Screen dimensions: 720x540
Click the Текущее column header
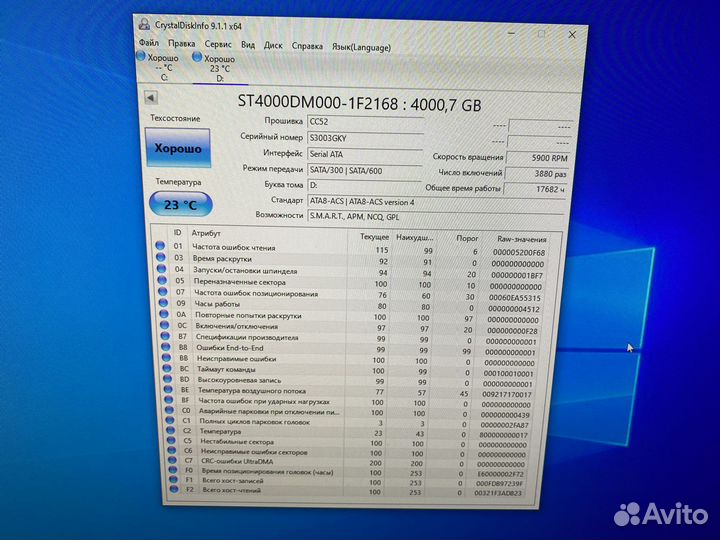374,237
